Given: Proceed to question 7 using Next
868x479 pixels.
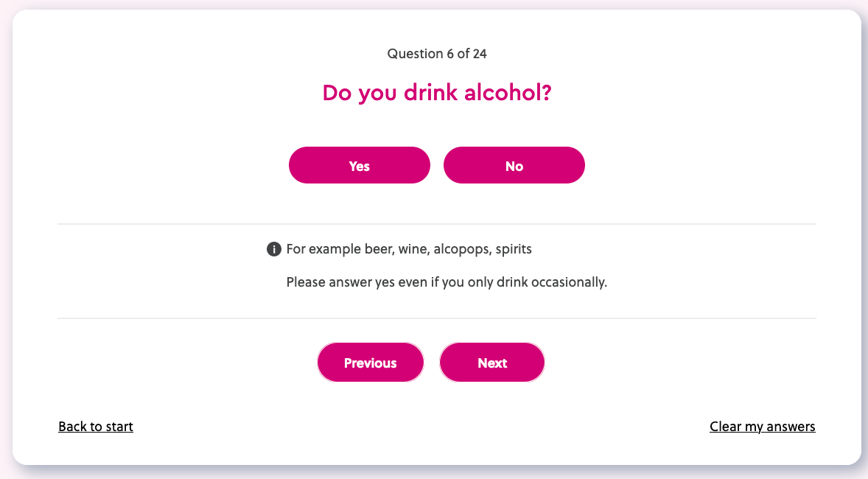Looking at the screenshot, I should pos(491,363).
